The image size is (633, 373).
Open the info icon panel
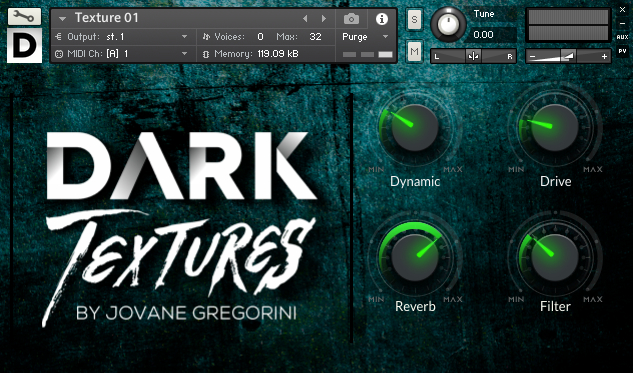pos(381,19)
